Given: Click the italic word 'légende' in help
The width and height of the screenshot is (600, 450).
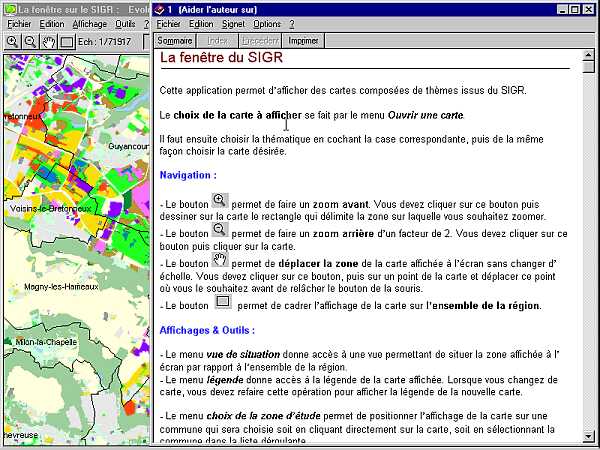Looking at the screenshot, I should pos(225,380).
